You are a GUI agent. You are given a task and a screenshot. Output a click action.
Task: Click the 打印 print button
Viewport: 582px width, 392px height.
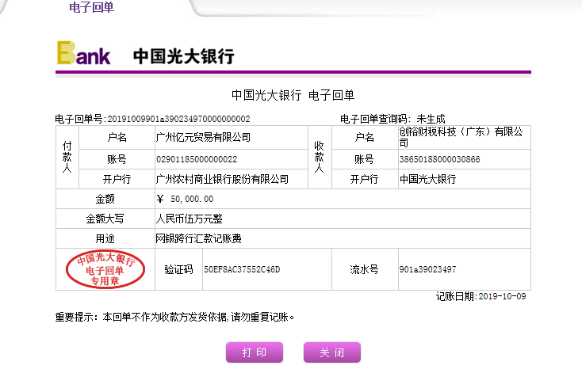(x=255, y=352)
